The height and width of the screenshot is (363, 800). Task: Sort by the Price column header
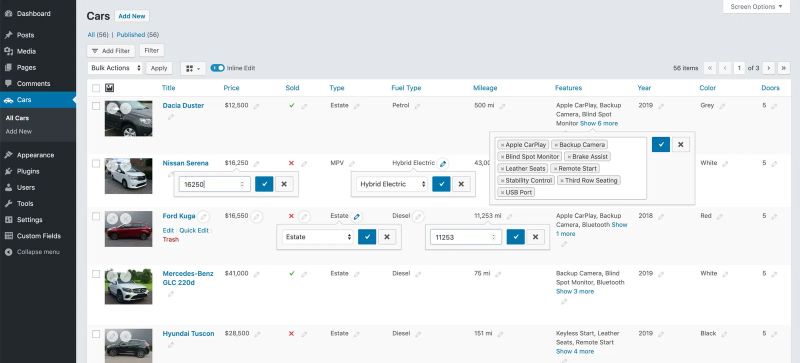click(231, 88)
